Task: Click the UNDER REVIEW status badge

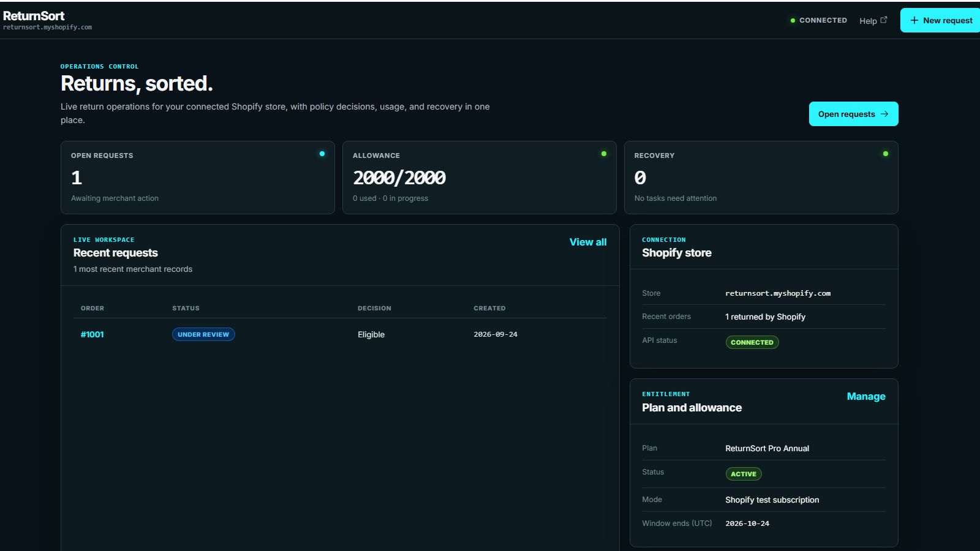Action: point(203,334)
